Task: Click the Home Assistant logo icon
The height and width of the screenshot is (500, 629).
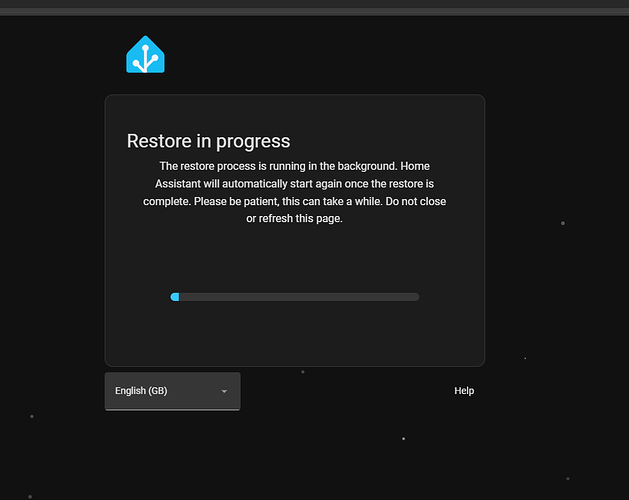Action: click(x=145, y=55)
